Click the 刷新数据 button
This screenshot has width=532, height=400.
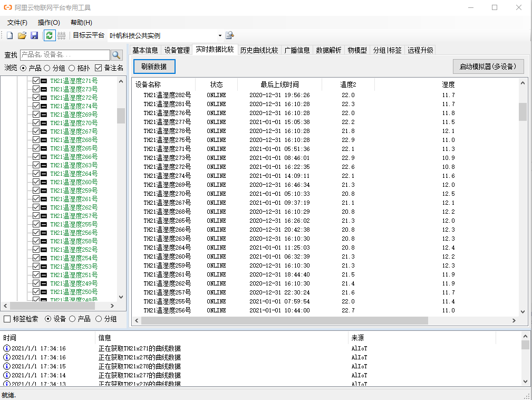(154, 66)
